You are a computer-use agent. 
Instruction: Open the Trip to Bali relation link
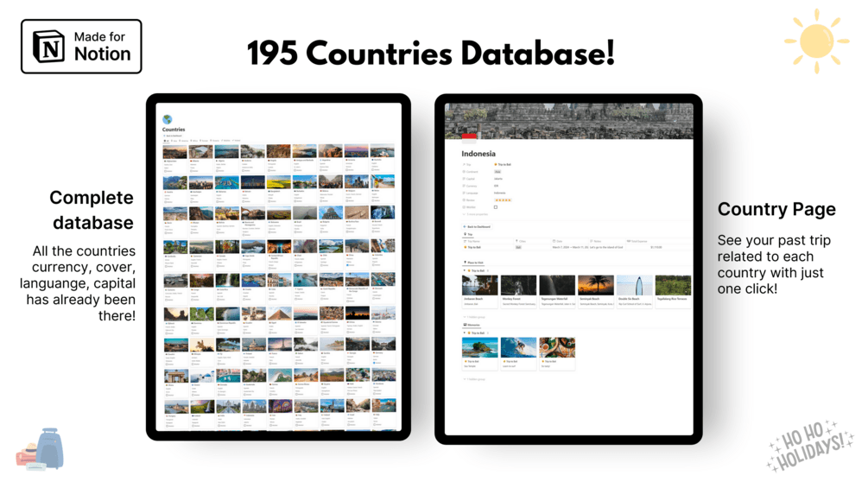503,164
